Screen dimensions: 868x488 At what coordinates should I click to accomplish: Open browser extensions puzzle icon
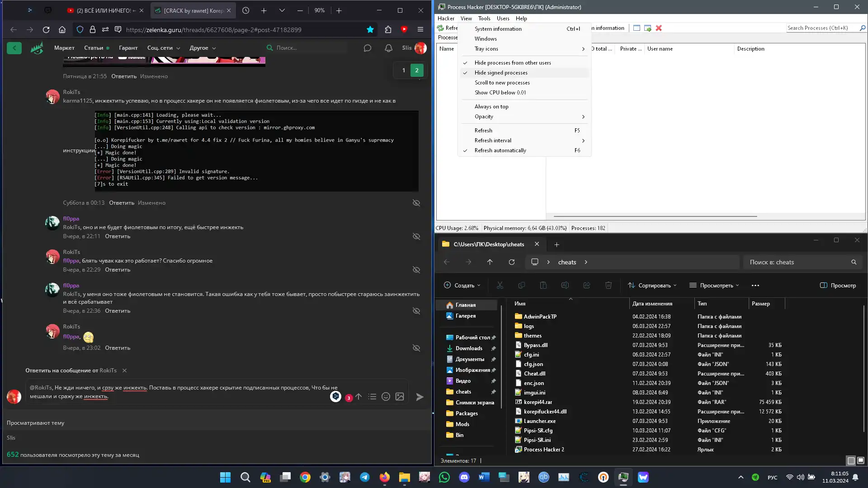(388, 30)
